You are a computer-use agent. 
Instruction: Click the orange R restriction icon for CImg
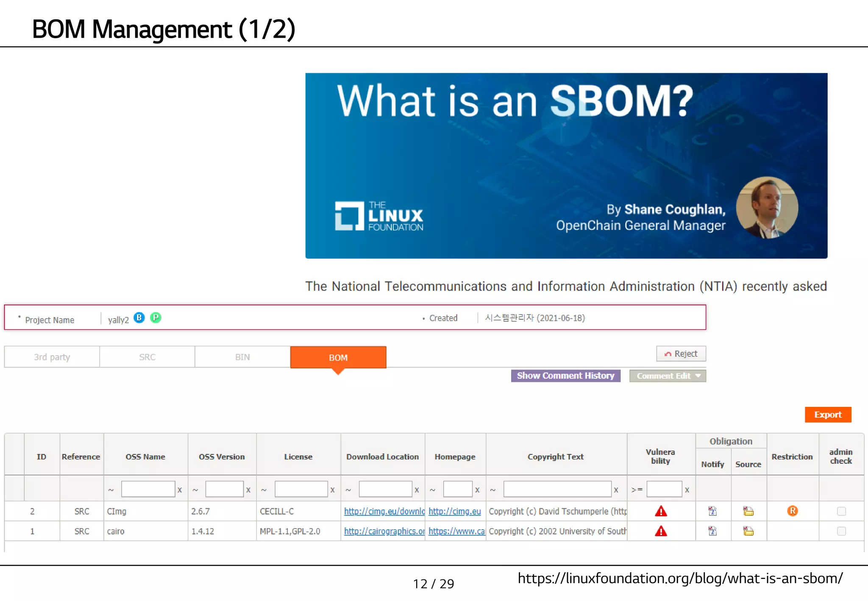(x=792, y=511)
